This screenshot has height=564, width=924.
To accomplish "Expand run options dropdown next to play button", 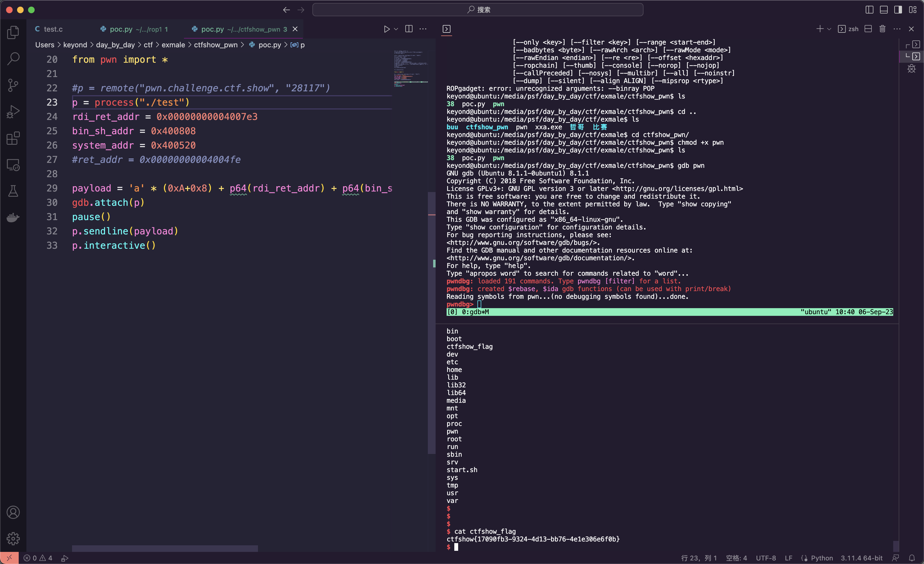I will click(396, 29).
